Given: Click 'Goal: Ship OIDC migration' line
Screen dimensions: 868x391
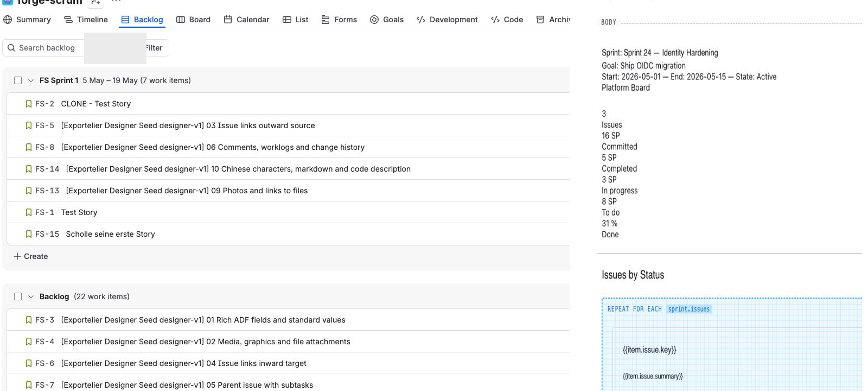Looking at the screenshot, I should 643,66.
